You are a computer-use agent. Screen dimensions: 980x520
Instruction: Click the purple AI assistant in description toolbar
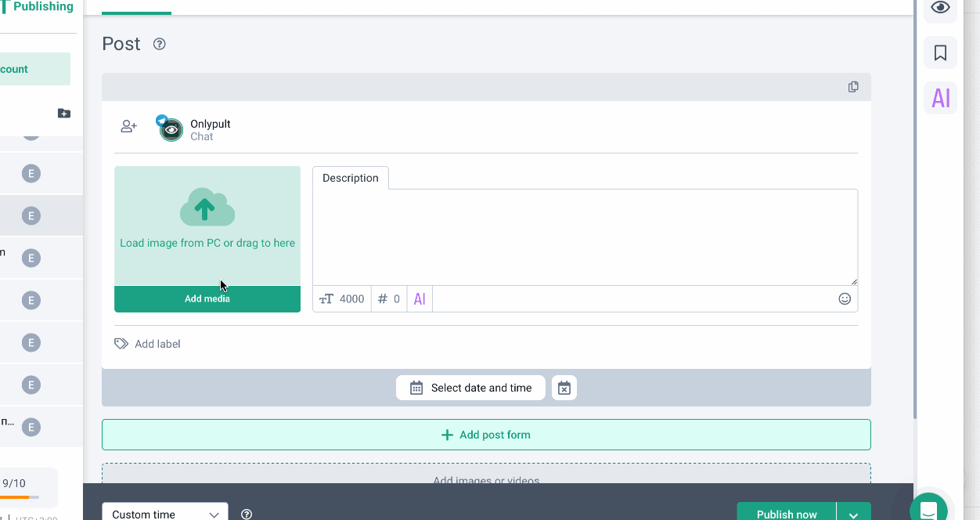click(x=420, y=298)
